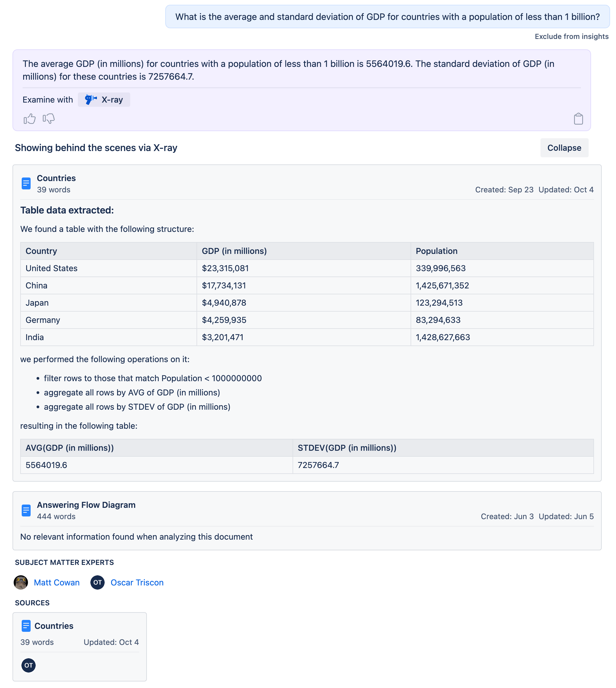Open the Countries document title in X-ray
The width and height of the screenshot is (616, 688).
pos(56,178)
